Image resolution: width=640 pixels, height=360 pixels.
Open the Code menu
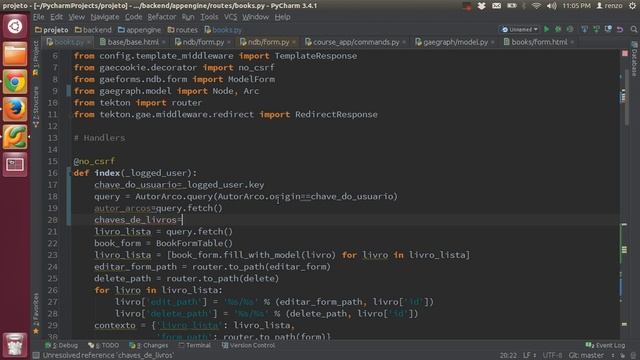click(133, 17)
